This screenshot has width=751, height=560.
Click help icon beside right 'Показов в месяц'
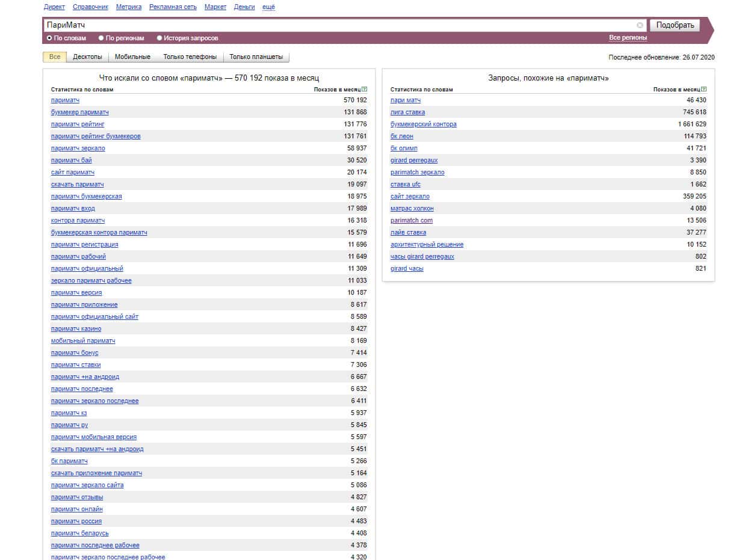(x=704, y=90)
